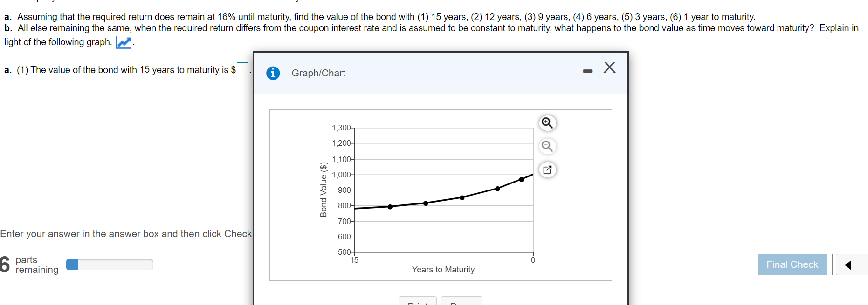Click the Download button under the graph
Screen dimensions: 868x305
click(x=462, y=303)
